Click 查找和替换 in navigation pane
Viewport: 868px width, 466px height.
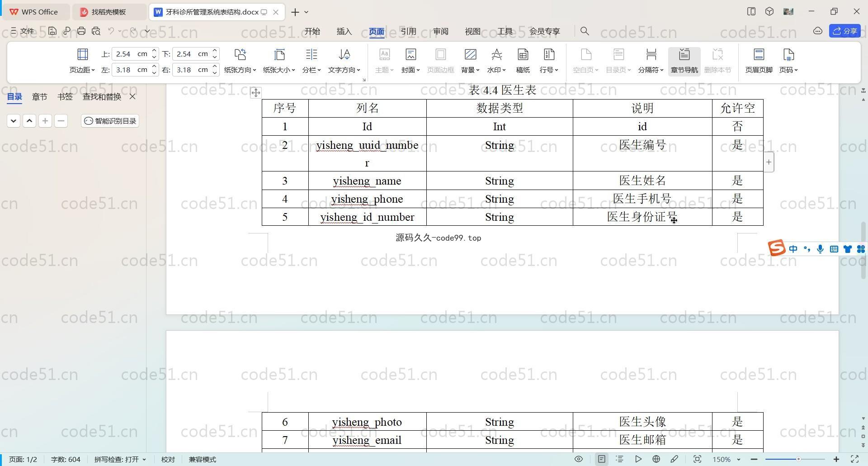[x=102, y=96]
